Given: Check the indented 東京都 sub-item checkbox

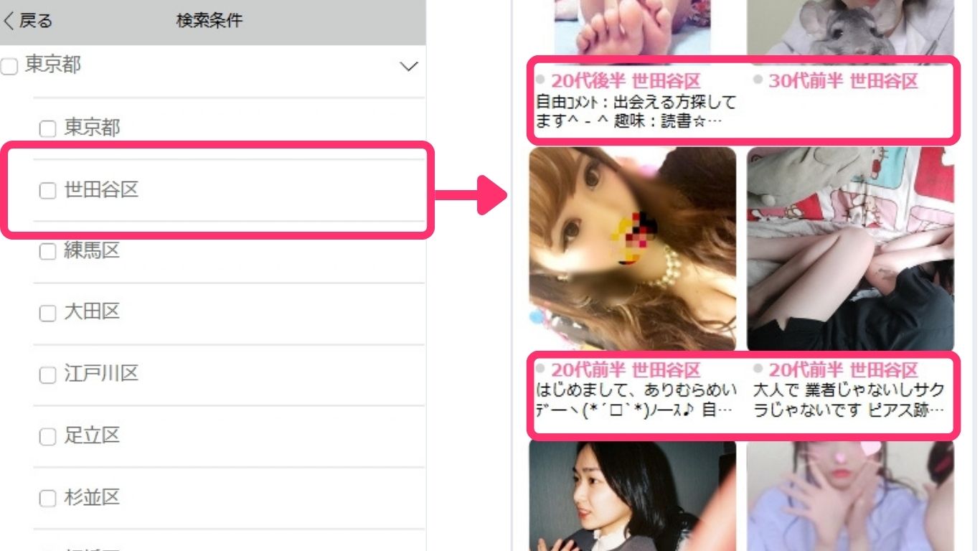Looking at the screenshot, I should click(47, 129).
